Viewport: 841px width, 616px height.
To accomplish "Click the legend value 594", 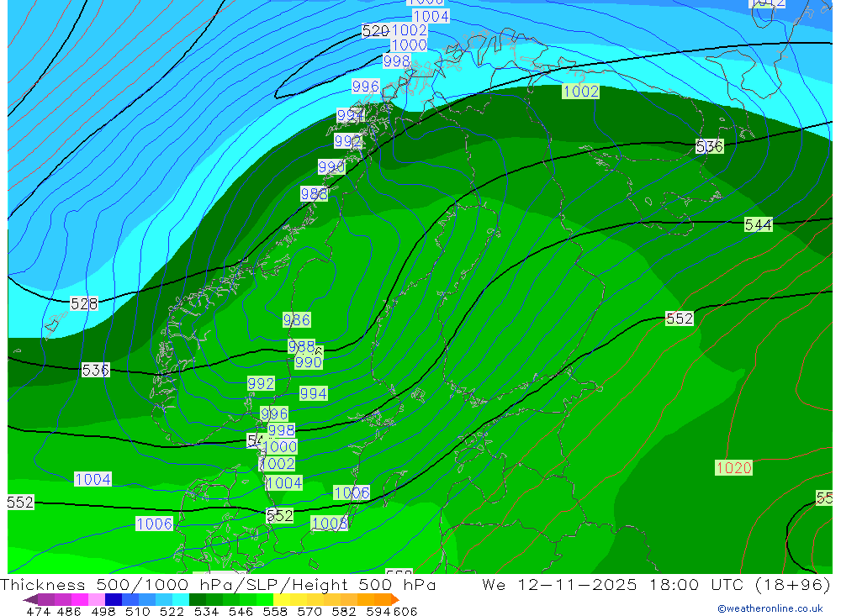I will pyautogui.click(x=378, y=611).
